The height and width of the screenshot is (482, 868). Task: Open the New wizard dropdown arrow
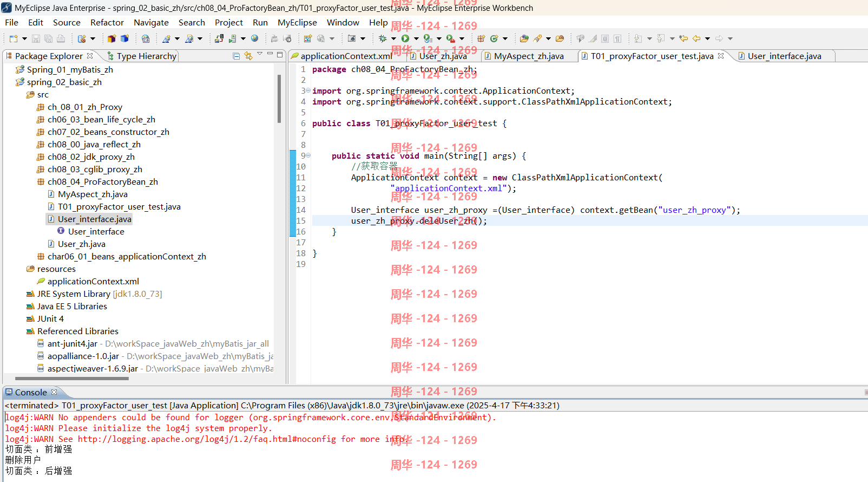[x=24, y=38]
